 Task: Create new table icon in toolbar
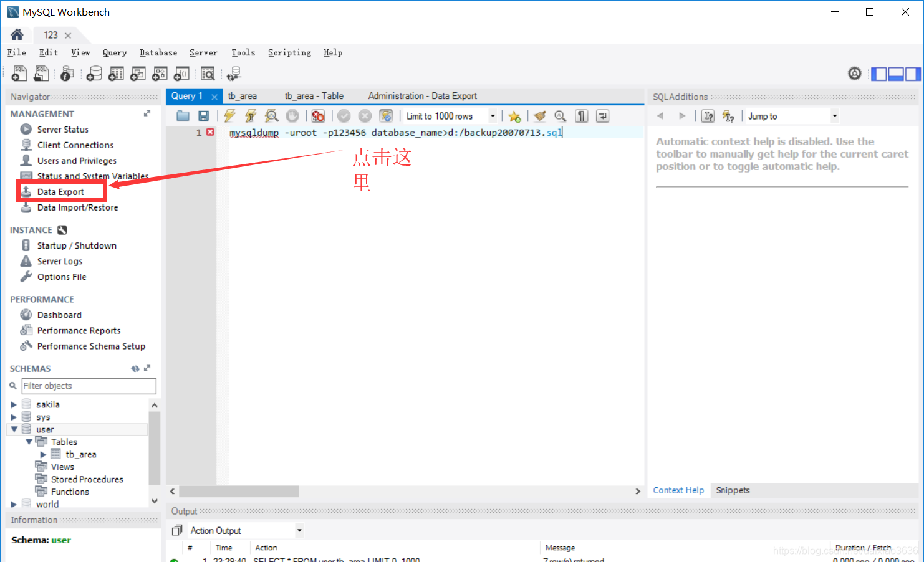click(x=116, y=74)
